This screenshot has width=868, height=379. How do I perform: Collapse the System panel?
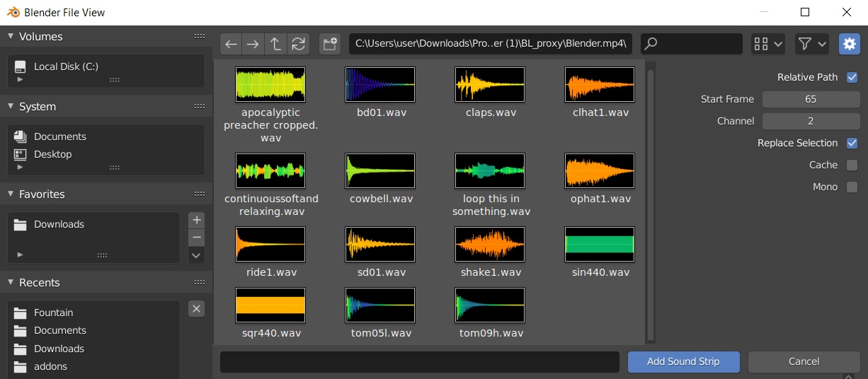11,106
